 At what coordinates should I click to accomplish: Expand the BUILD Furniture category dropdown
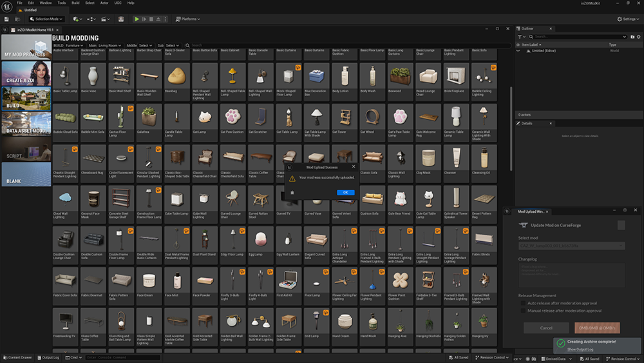click(74, 46)
